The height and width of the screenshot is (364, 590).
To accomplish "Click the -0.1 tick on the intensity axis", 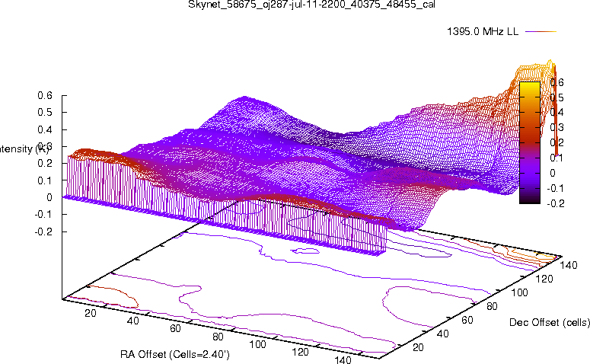I will coord(43,214).
